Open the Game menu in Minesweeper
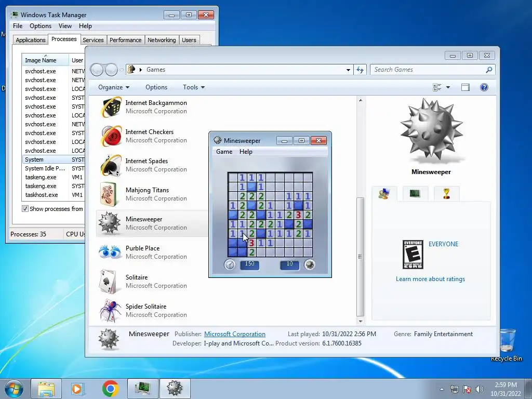 [224, 152]
